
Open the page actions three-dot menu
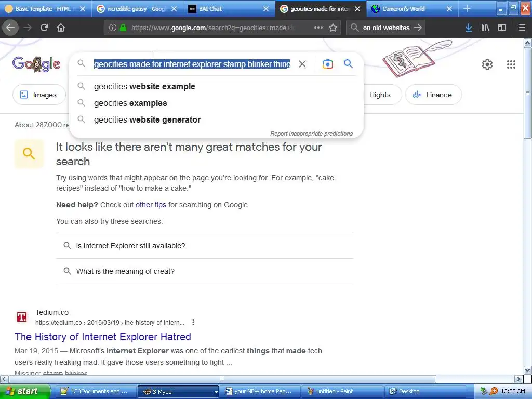click(x=318, y=28)
